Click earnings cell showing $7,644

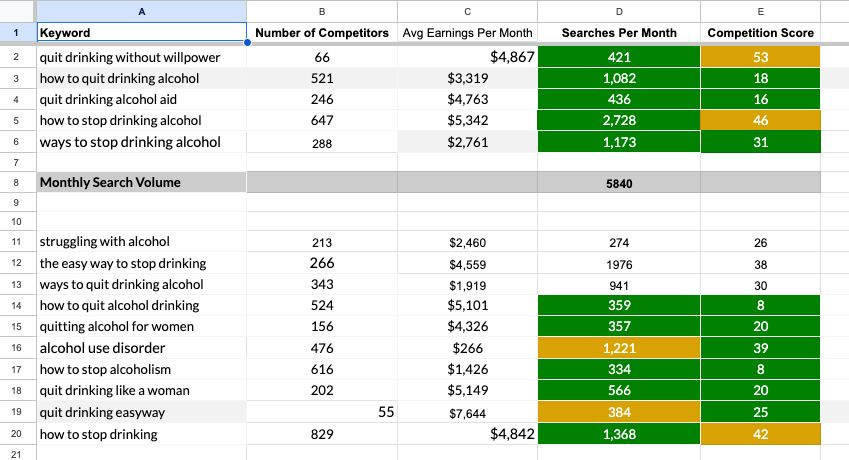click(x=467, y=413)
